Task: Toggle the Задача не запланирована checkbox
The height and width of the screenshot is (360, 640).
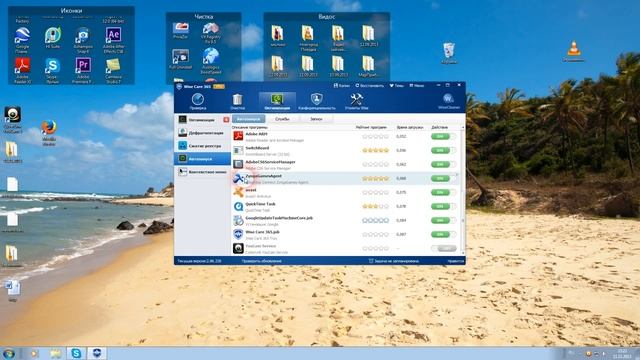Action: [371, 261]
